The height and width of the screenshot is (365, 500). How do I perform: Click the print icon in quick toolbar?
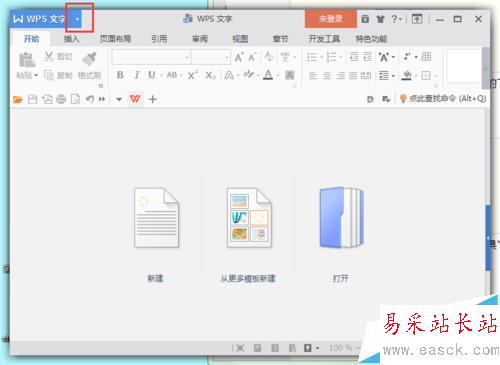tap(61, 99)
